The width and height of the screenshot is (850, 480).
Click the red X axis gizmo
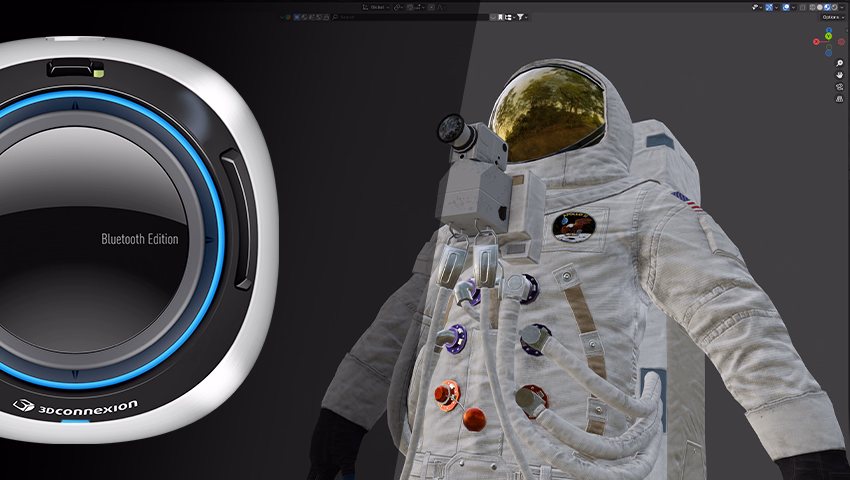click(x=816, y=41)
